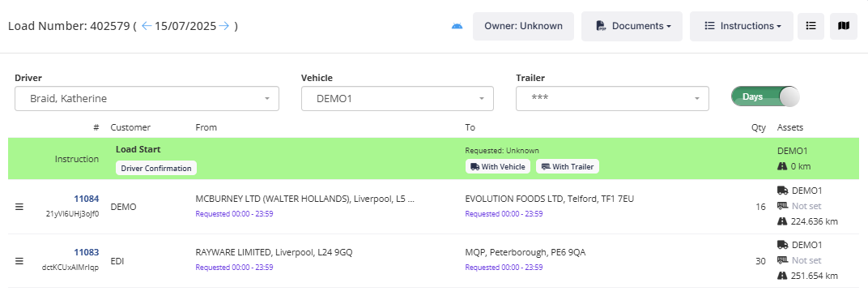
Task: Click the drag handle for job 11084
Action: [19, 207]
